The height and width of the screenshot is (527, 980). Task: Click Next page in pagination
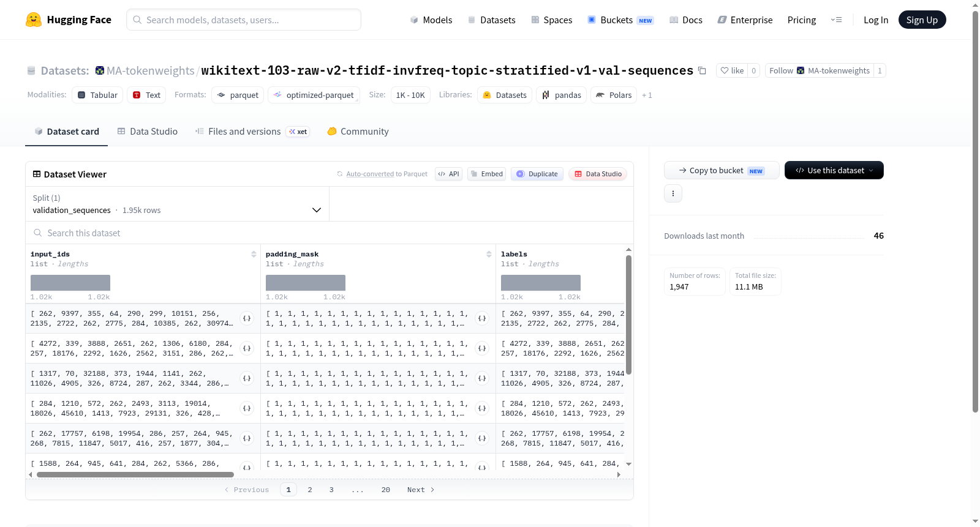(x=421, y=490)
